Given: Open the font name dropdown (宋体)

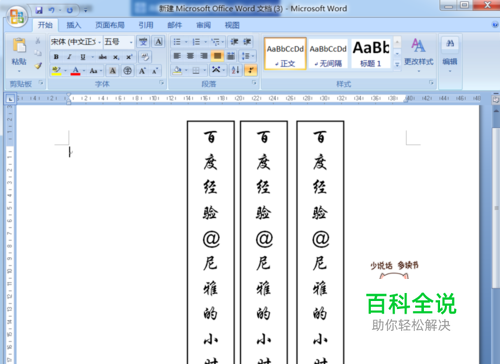Looking at the screenshot, I should tap(99, 42).
